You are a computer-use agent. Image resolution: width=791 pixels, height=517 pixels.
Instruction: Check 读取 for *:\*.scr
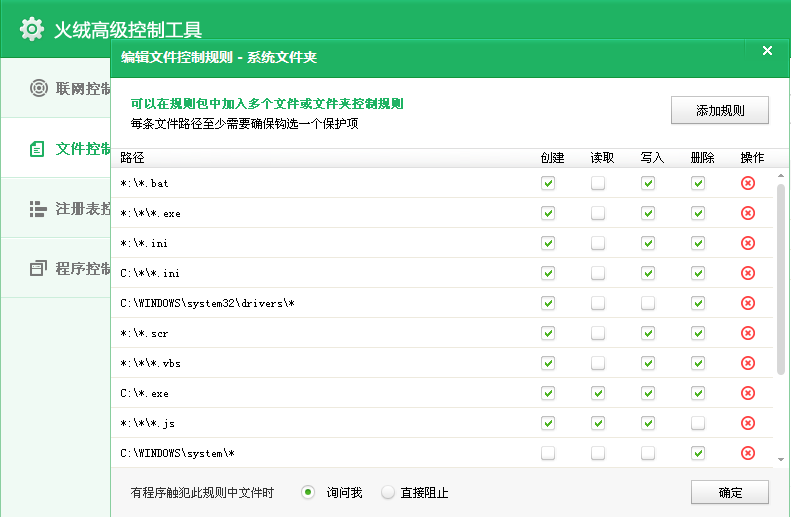click(598, 333)
